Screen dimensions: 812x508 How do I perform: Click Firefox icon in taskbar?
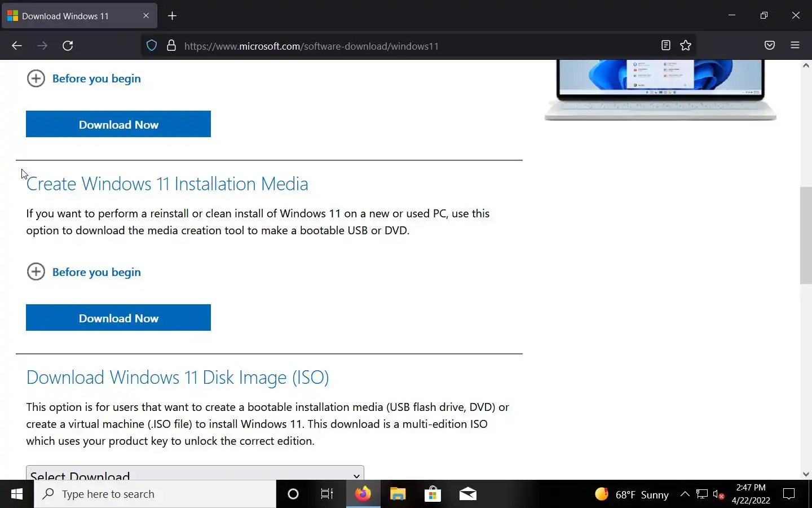363,494
